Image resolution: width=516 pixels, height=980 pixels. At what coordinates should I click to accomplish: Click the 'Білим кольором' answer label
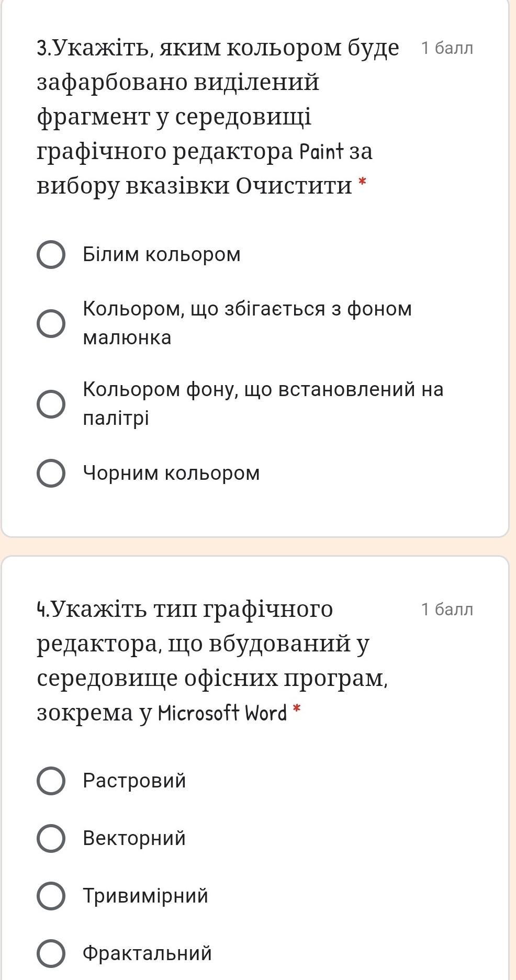pos(161,255)
